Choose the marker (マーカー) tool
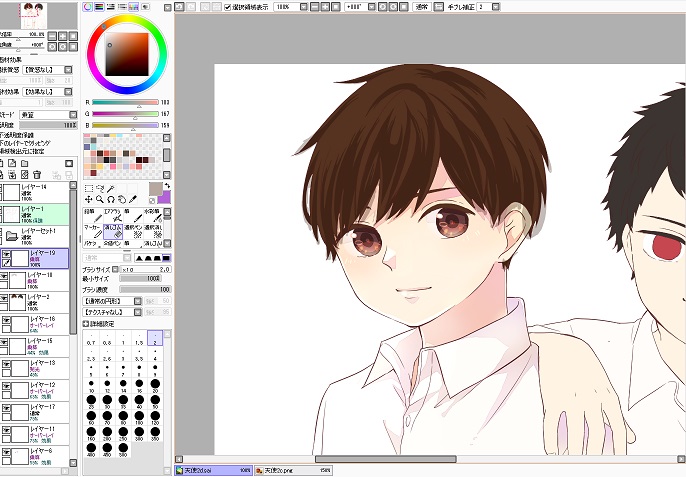The height and width of the screenshot is (477, 686). [93, 231]
